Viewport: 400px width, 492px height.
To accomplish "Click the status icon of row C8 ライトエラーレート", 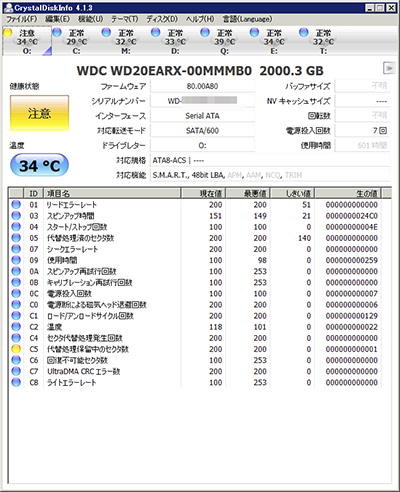I will pyautogui.click(x=16, y=382).
